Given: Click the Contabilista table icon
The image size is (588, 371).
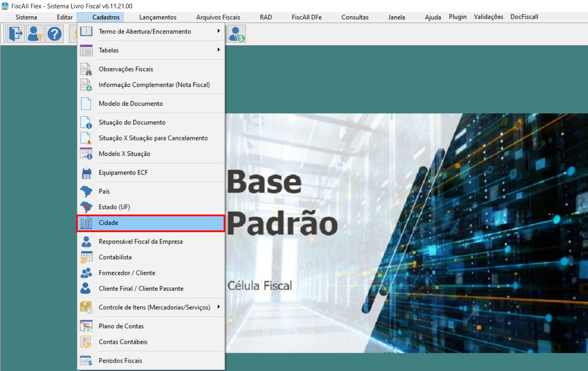Looking at the screenshot, I should point(86,257).
